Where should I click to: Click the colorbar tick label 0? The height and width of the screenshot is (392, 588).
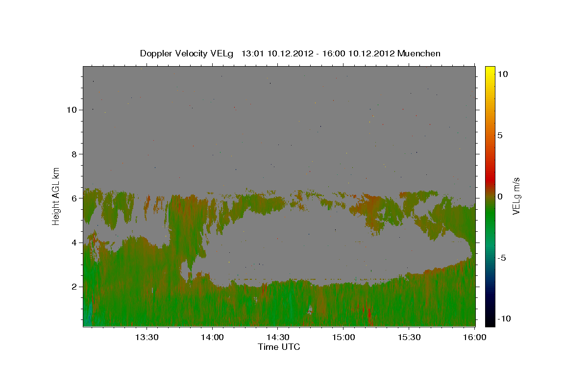click(500, 196)
